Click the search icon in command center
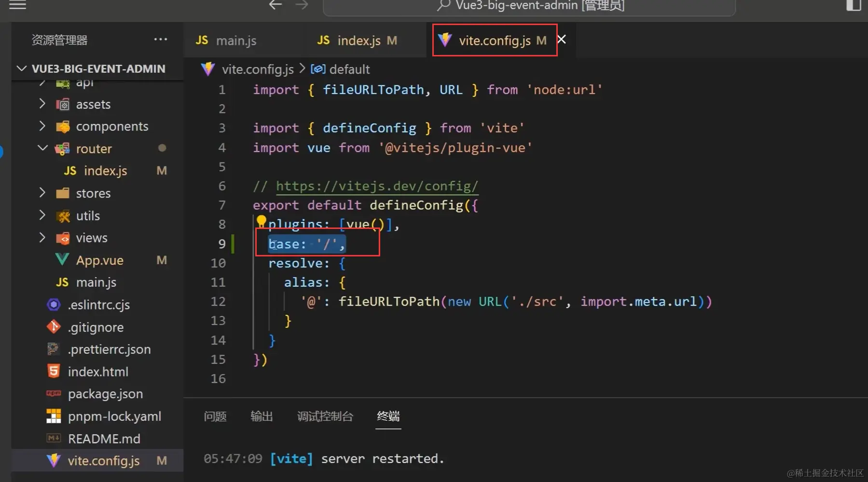The height and width of the screenshot is (482, 868). point(443,5)
